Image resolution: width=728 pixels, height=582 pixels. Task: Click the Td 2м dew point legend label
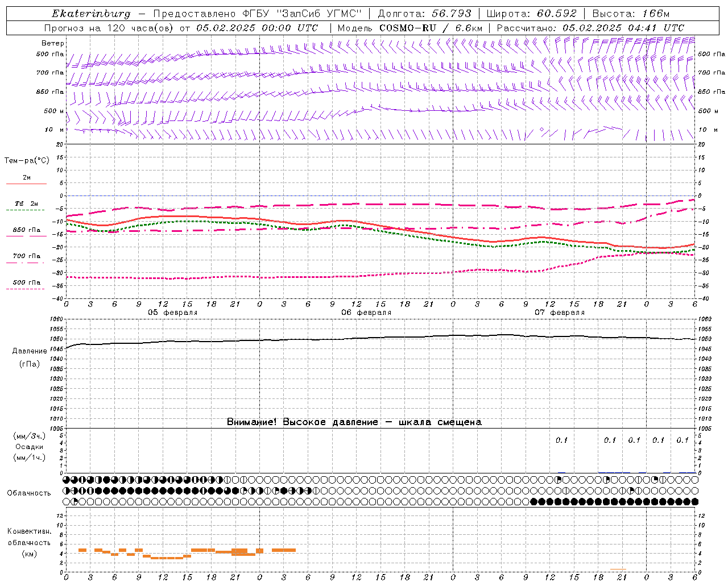(27, 203)
